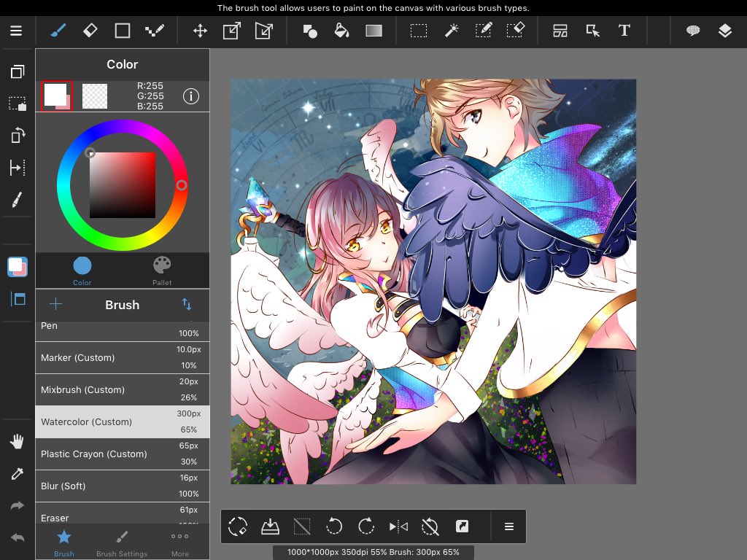Click the rotate canvas icon in left sidebar
The image size is (747, 560).
(18, 136)
